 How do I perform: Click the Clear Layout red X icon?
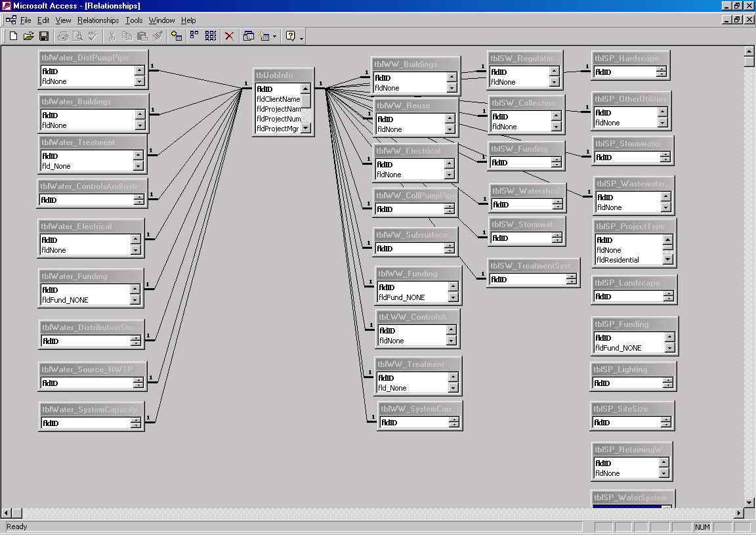click(x=230, y=36)
